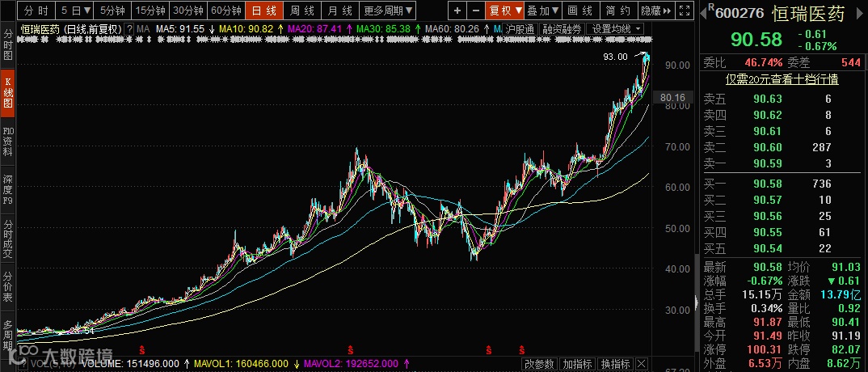Click the MA5: 91.55 label
Viewport: 868px width, 372px height.
pyautogui.click(x=180, y=29)
